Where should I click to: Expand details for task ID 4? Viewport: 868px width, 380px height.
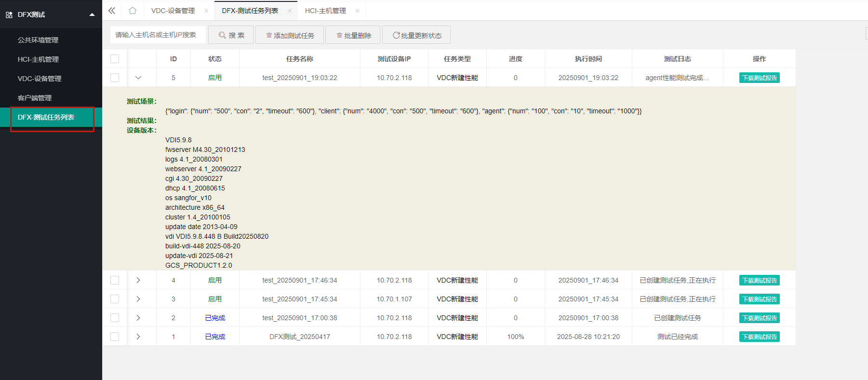(138, 280)
